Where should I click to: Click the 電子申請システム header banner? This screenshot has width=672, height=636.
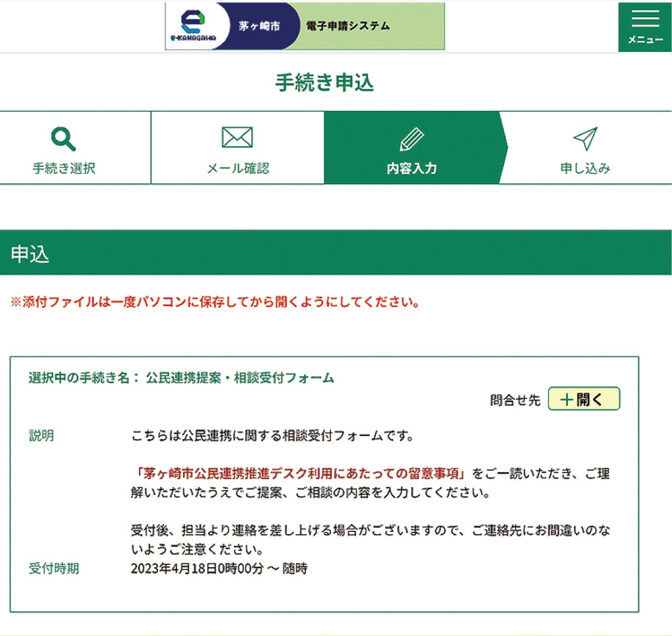point(347,25)
